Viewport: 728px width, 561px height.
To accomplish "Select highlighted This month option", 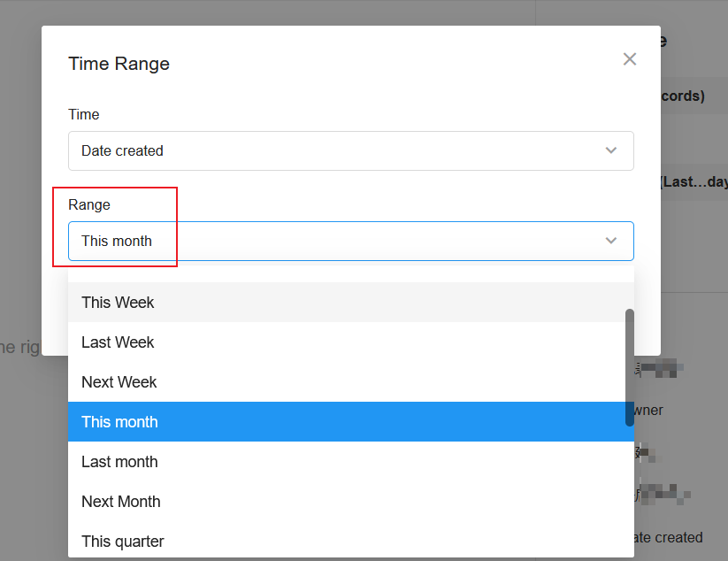I will pos(351,422).
